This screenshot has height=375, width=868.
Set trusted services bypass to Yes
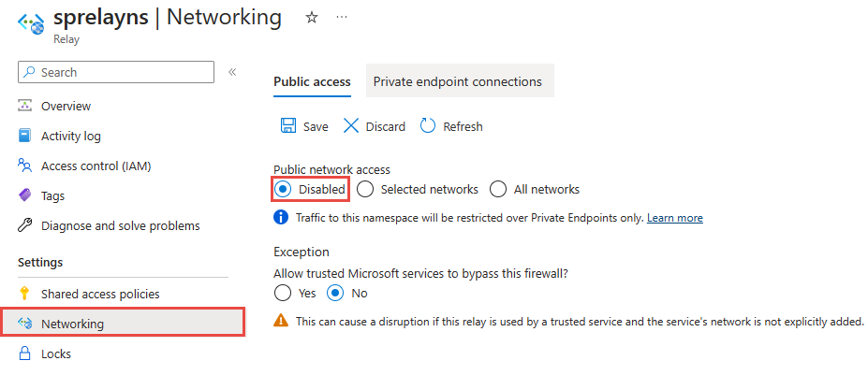[283, 293]
